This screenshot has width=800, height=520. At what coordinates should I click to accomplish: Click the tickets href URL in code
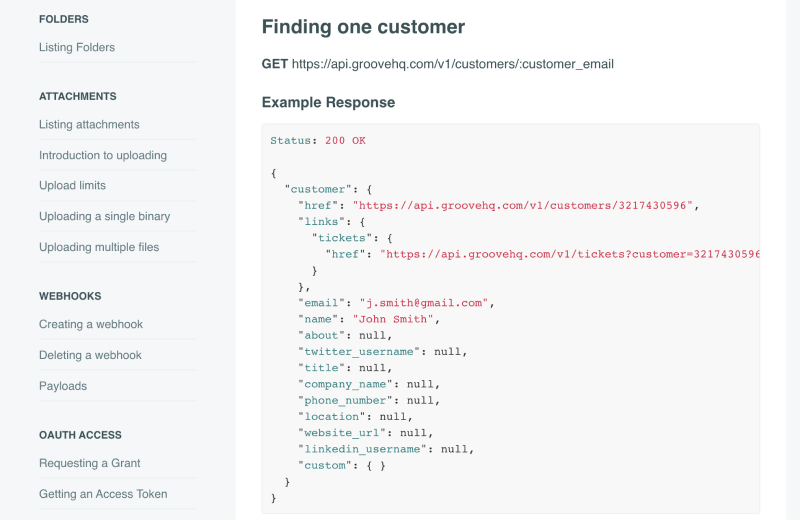[x=570, y=254]
